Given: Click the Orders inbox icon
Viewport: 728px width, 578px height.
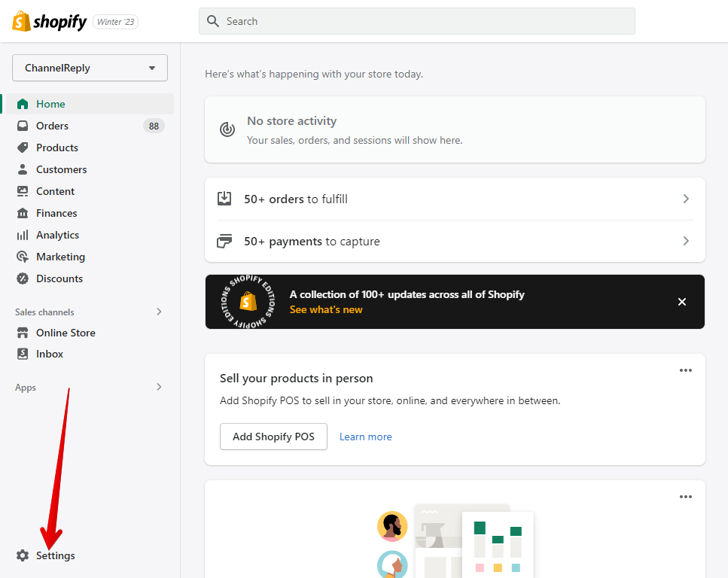Looking at the screenshot, I should 23,126.
